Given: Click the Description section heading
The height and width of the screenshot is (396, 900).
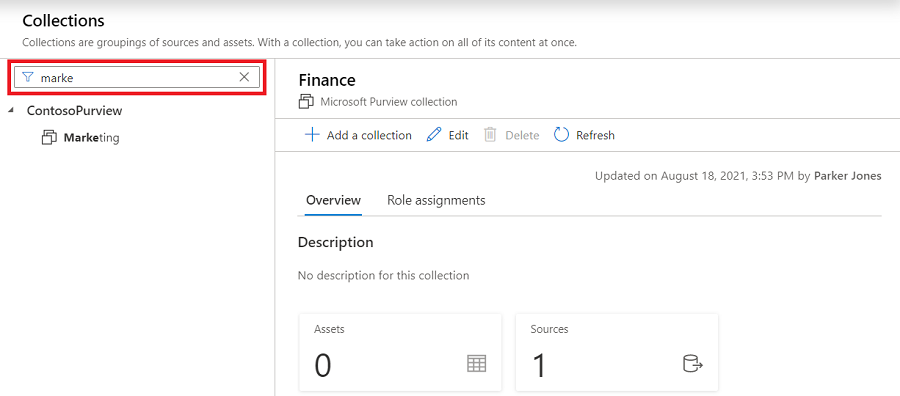Looking at the screenshot, I should 336,242.
